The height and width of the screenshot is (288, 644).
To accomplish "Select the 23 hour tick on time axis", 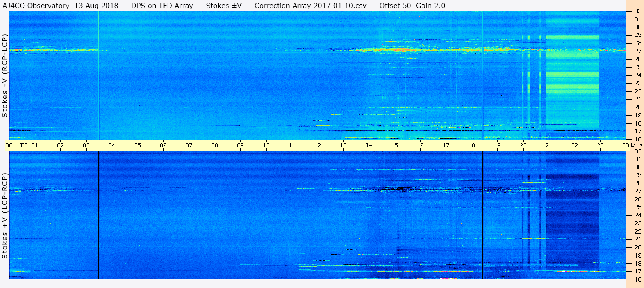I will 600,145.
